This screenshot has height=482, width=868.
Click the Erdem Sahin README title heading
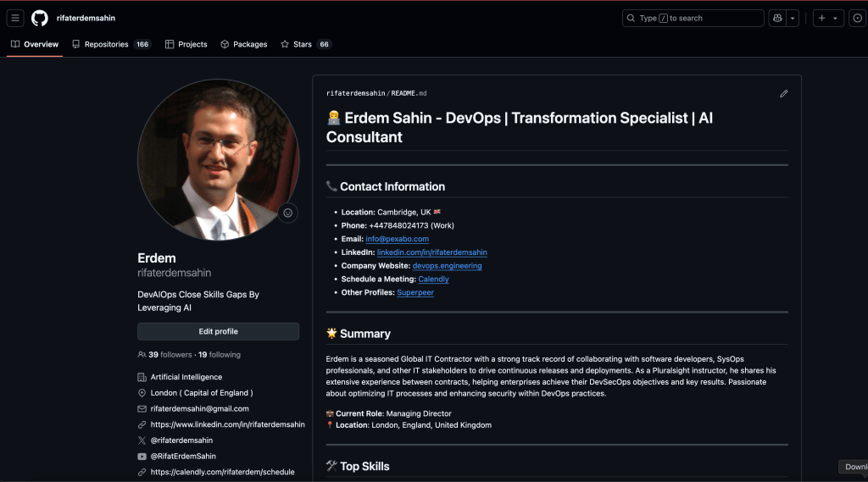point(520,127)
